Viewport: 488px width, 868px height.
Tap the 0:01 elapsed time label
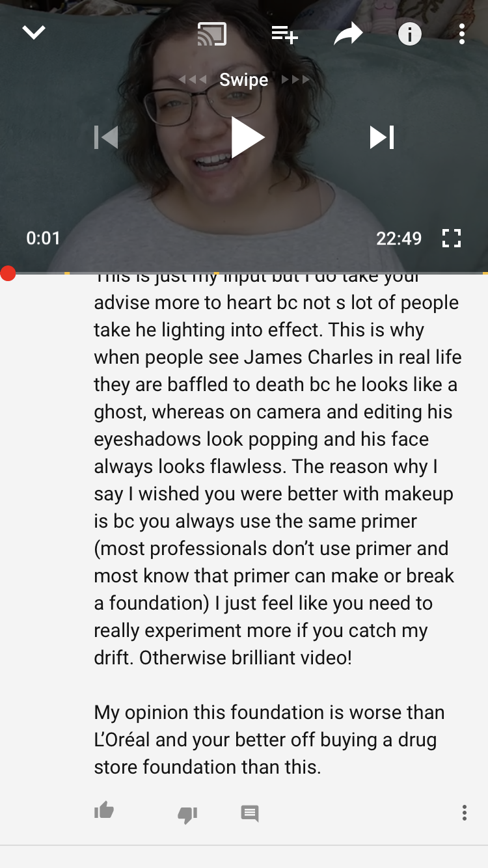coord(43,238)
